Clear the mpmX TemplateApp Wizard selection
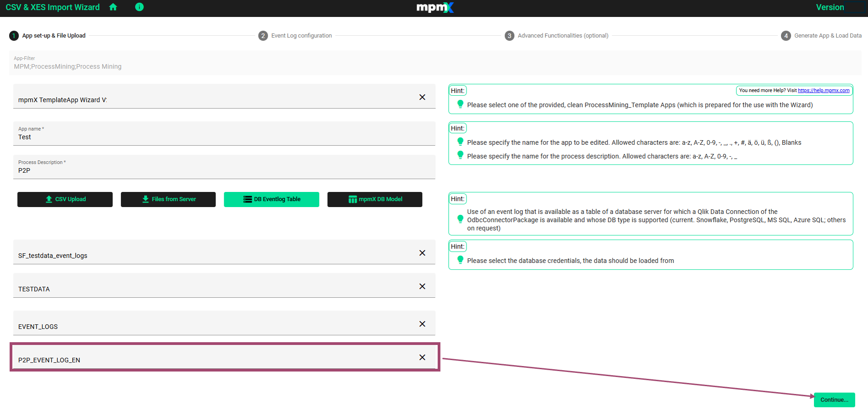 pyautogui.click(x=422, y=97)
